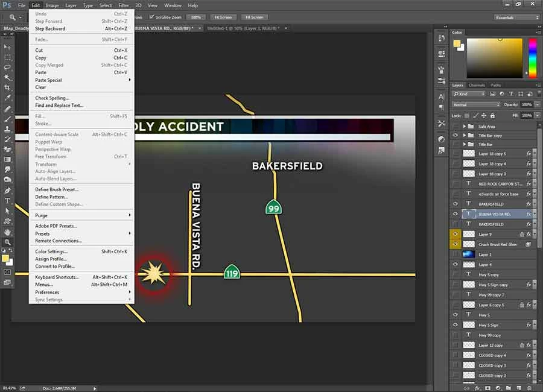This screenshot has width=543, height=392.
Task: Open the Paragraph panel icon
Action: (441, 107)
